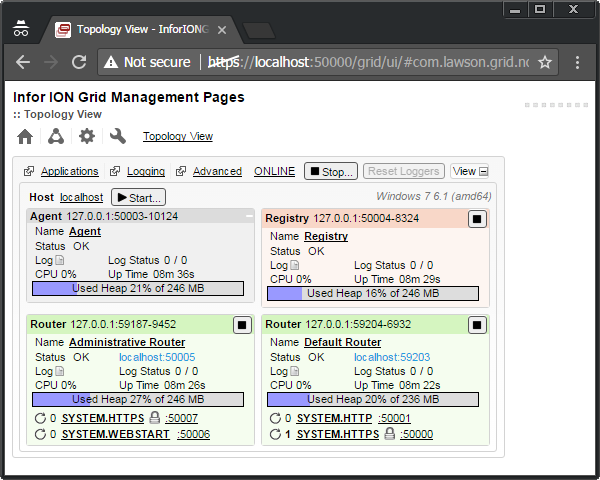The width and height of the screenshot is (600, 480).
Task: Open the gear configuration icon
Action: 87,136
